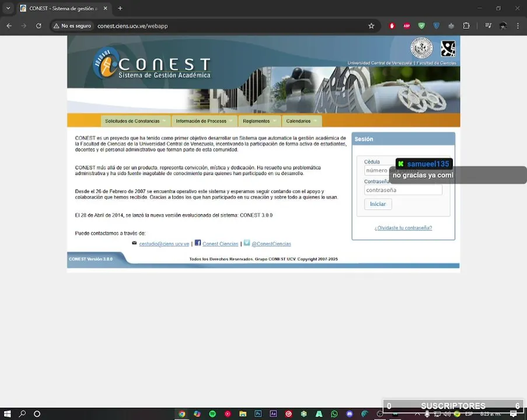
Task: Open Cortana circle on the taskbar
Action: click(x=37, y=414)
